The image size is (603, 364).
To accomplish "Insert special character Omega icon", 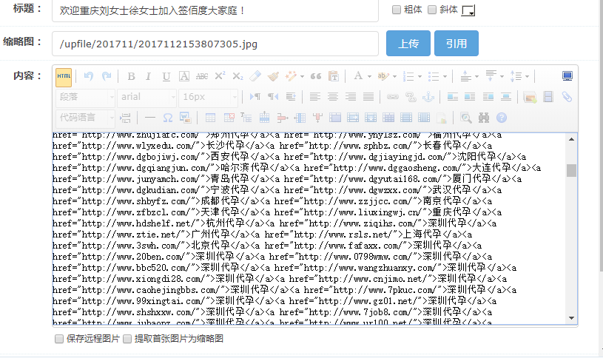I will [168, 118].
